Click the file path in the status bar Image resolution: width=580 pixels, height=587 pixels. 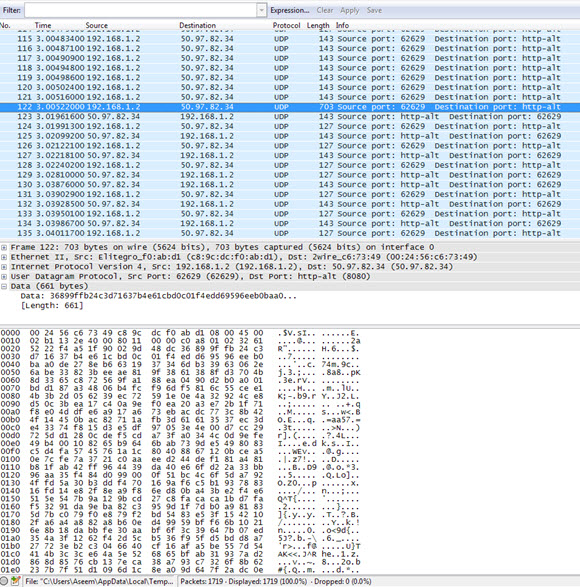[99, 581]
